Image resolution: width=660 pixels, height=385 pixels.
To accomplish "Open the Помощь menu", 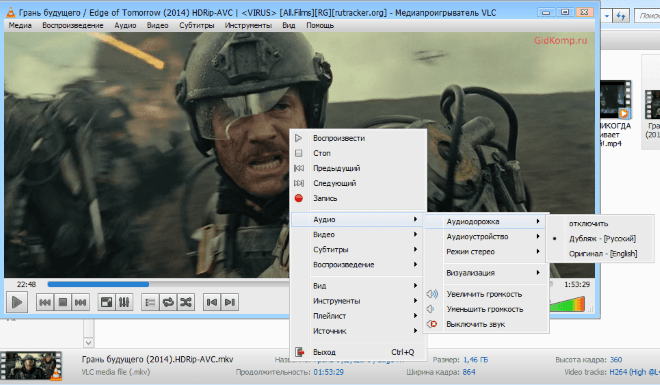I will pos(320,25).
